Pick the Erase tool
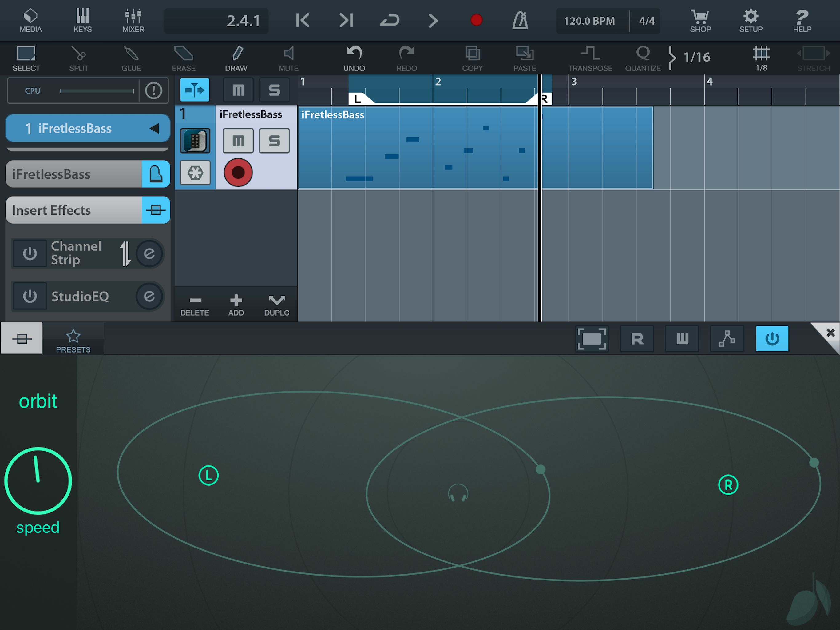The width and height of the screenshot is (840, 630). point(184,58)
